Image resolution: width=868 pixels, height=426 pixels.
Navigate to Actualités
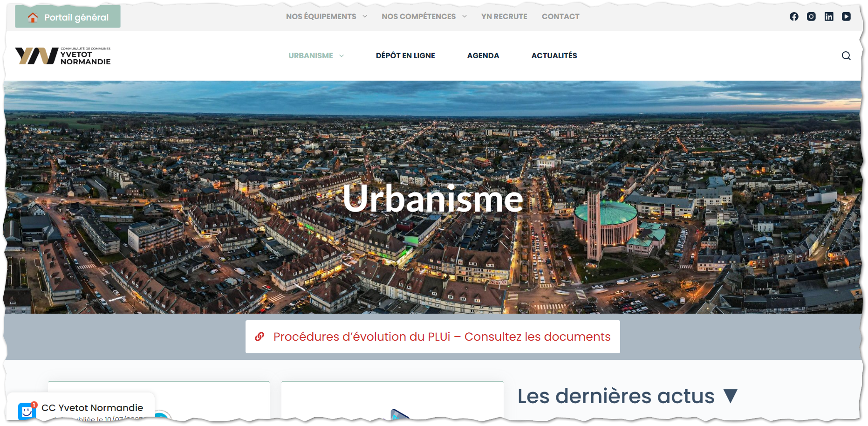tap(554, 56)
